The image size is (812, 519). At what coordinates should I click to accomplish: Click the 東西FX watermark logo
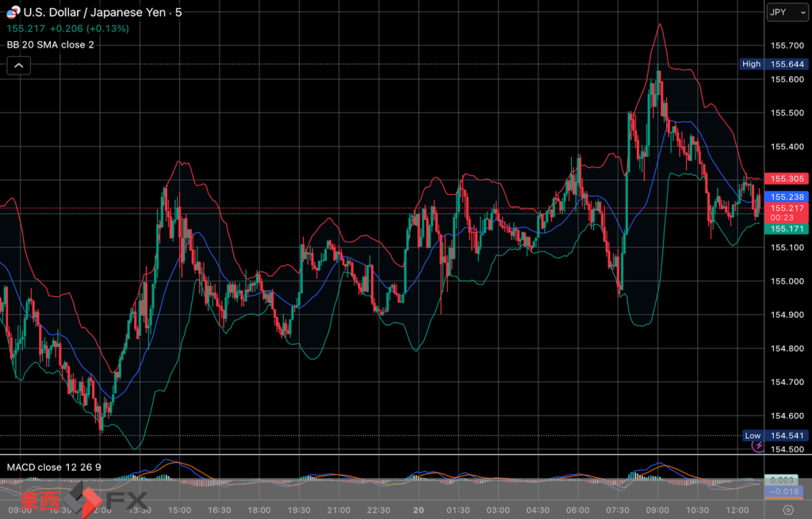pyautogui.click(x=84, y=501)
